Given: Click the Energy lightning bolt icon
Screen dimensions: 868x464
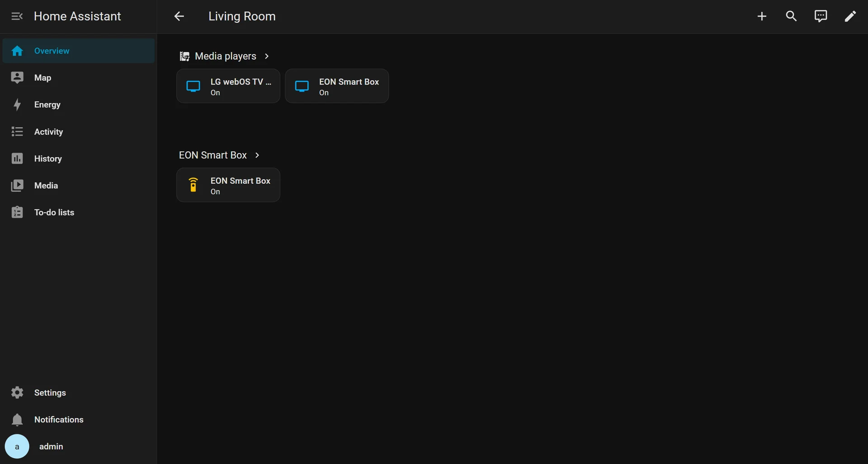Looking at the screenshot, I should [17, 105].
